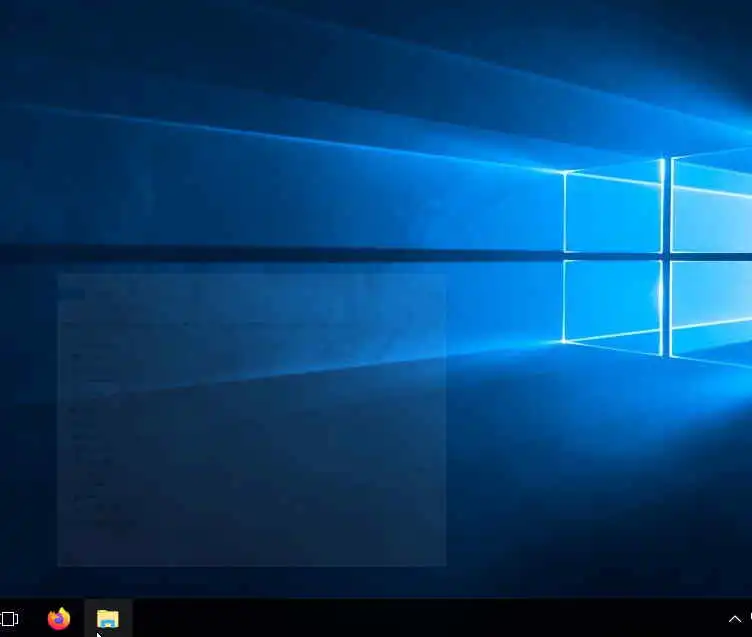The width and height of the screenshot is (752, 637).
Task: Open File Explorer from the taskbar
Action: 108,618
